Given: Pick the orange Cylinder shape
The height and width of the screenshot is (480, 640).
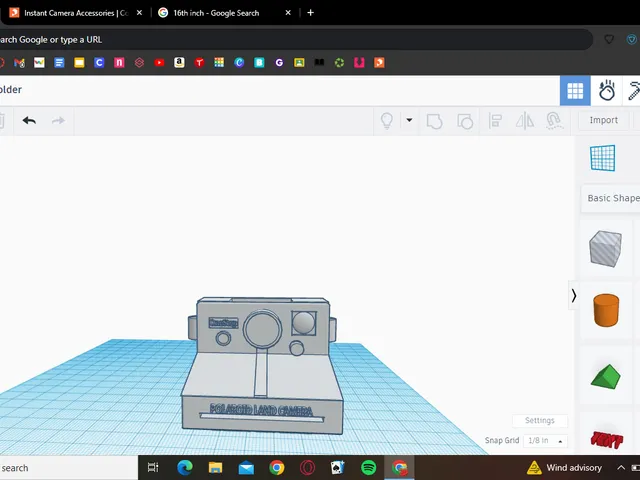Looking at the screenshot, I should pos(606,310).
